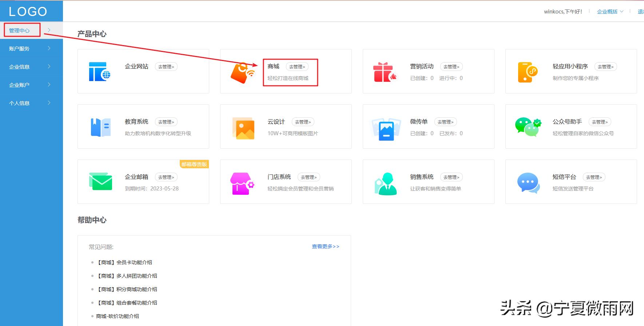The image size is (644, 326).
Task: Click 助力教培机构数字化转型升级 description
Action: [158, 133]
